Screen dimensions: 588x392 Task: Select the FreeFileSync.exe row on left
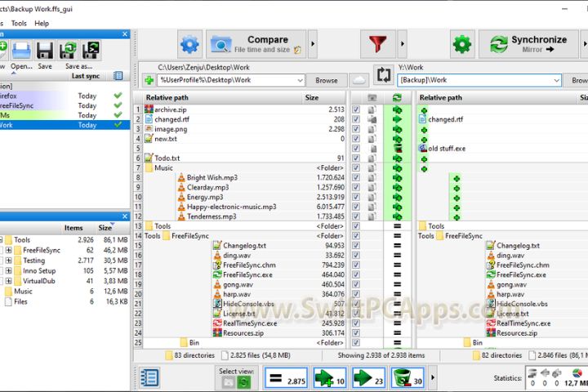point(243,275)
